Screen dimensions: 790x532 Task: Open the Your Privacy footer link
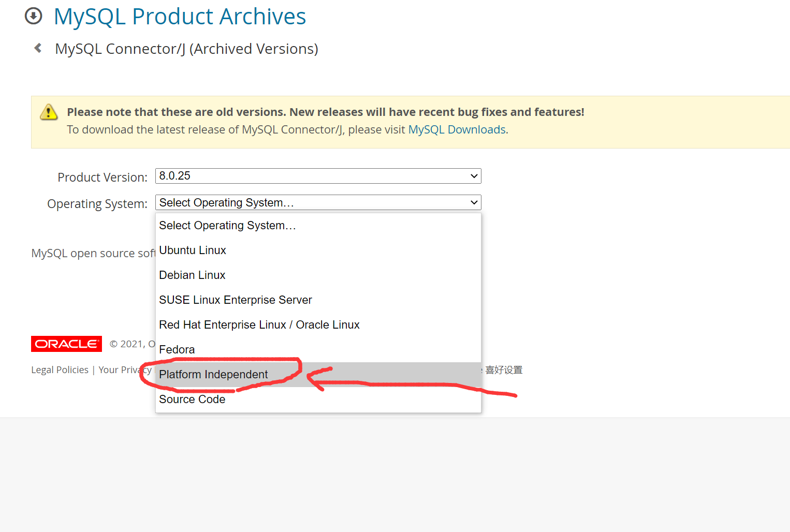(x=124, y=370)
